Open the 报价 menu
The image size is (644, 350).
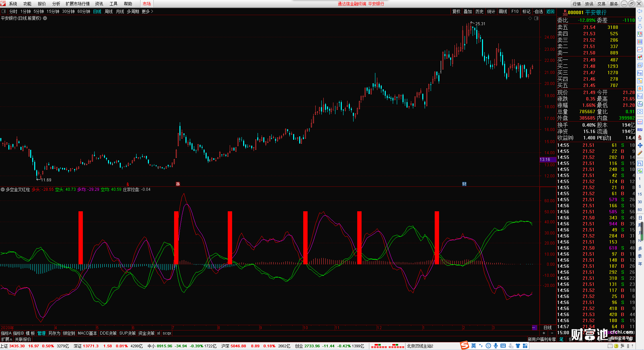(42, 4)
